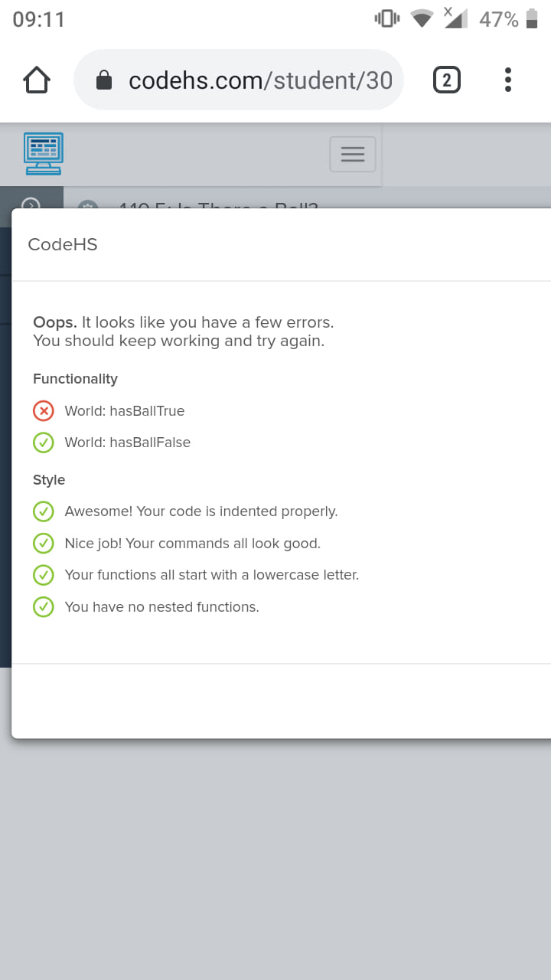
Task: Tap the Style section heading
Action: tap(49, 480)
